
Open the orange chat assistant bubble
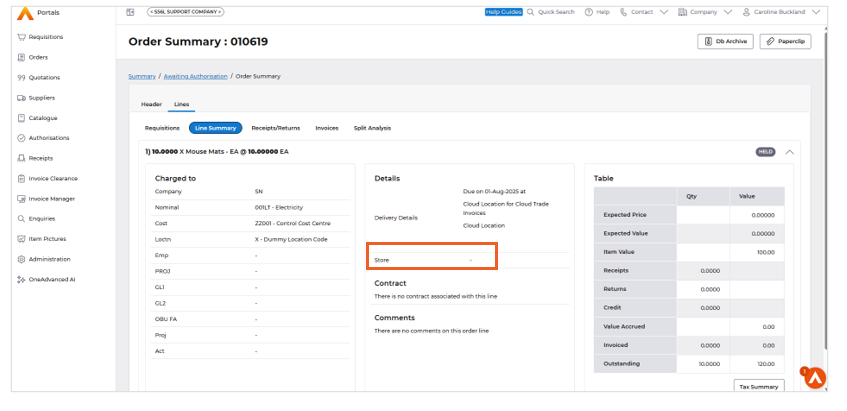[x=815, y=378]
